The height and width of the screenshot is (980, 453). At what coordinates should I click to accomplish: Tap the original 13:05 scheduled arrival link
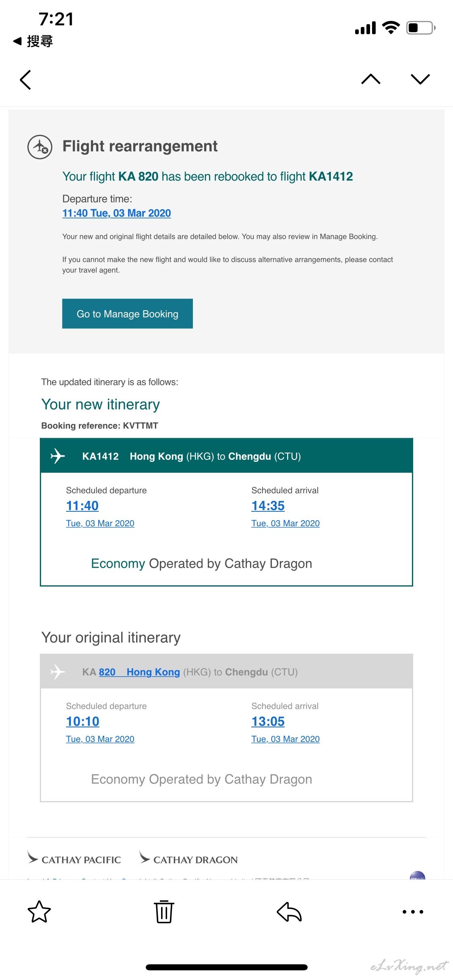pos(268,721)
